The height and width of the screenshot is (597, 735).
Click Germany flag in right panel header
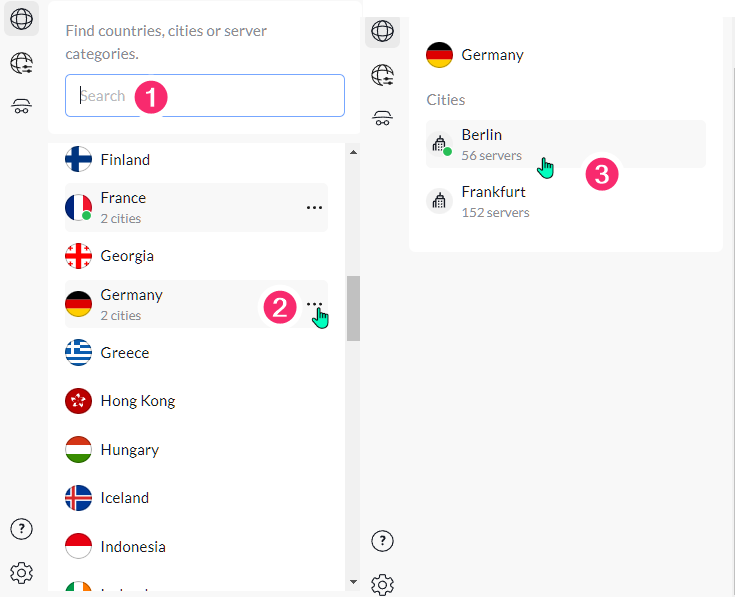pyautogui.click(x=439, y=55)
